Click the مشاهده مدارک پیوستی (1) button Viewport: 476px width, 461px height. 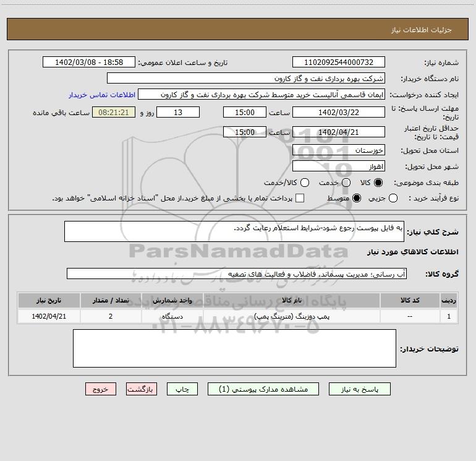[x=263, y=389]
